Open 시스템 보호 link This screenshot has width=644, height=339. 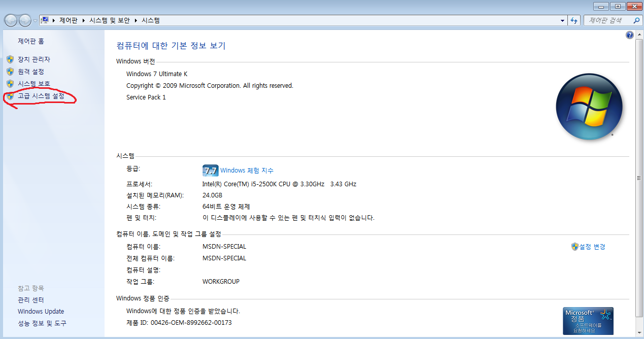pos(34,84)
